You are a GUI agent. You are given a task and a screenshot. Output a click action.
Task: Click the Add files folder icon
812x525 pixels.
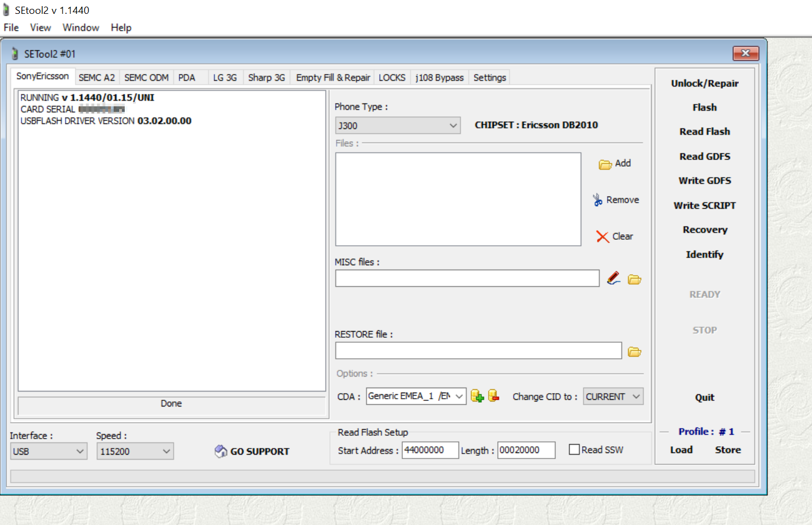click(605, 164)
